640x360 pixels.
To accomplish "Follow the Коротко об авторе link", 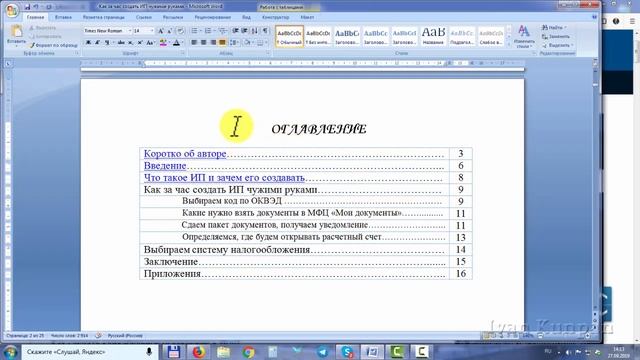I will [x=185, y=153].
